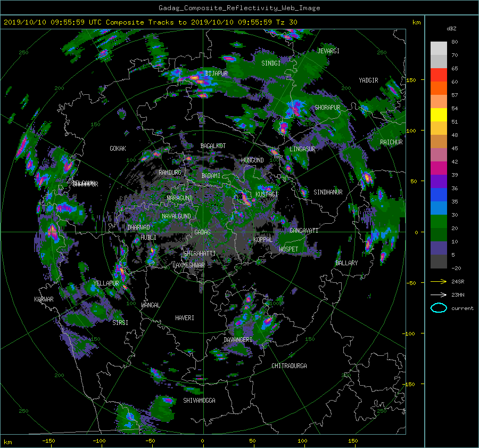Viewport: 479px width, 448px height.
Task: Click the YADGIR city label
Action: [368, 80]
